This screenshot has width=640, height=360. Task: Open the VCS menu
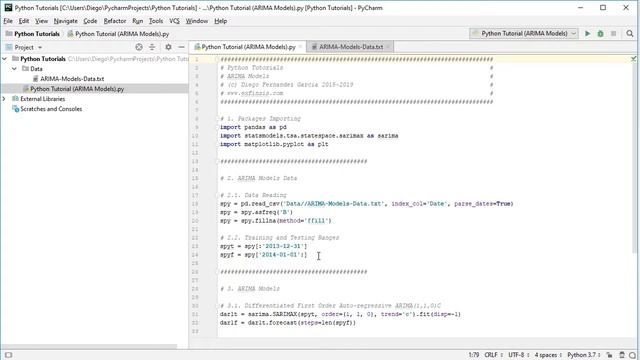(x=174, y=21)
